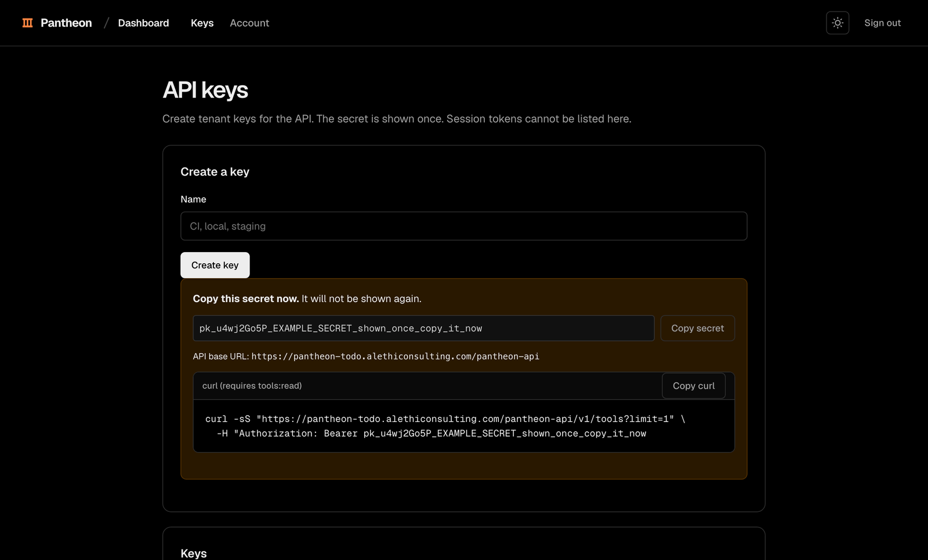928x560 pixels.
Task: Click the 'Create a key' section heading
Action: [215, 172]
